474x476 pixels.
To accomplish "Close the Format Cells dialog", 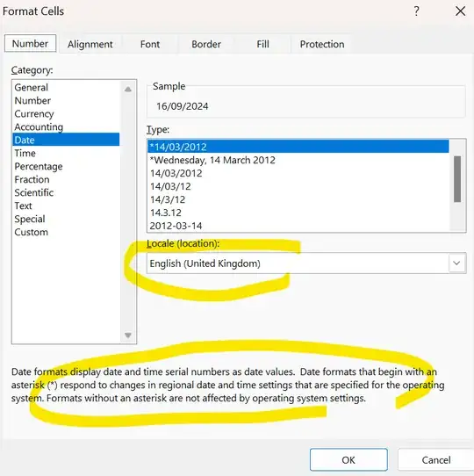I will [x=460, y=11].
